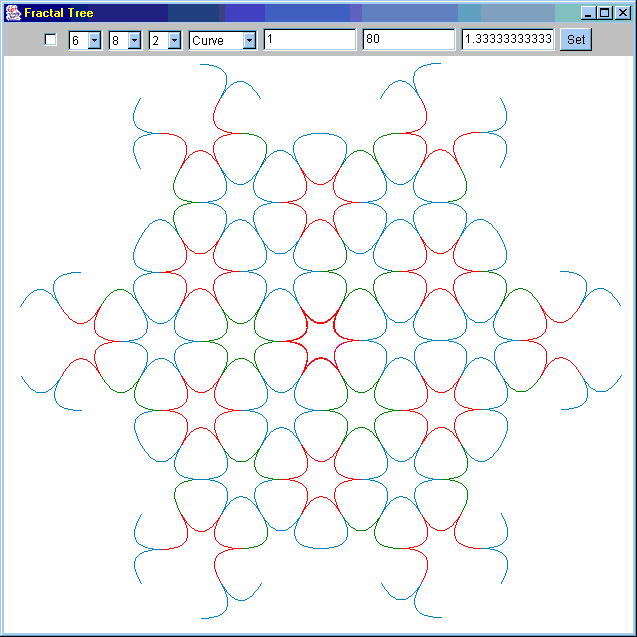Click the down arrow next to value 2

174,40
